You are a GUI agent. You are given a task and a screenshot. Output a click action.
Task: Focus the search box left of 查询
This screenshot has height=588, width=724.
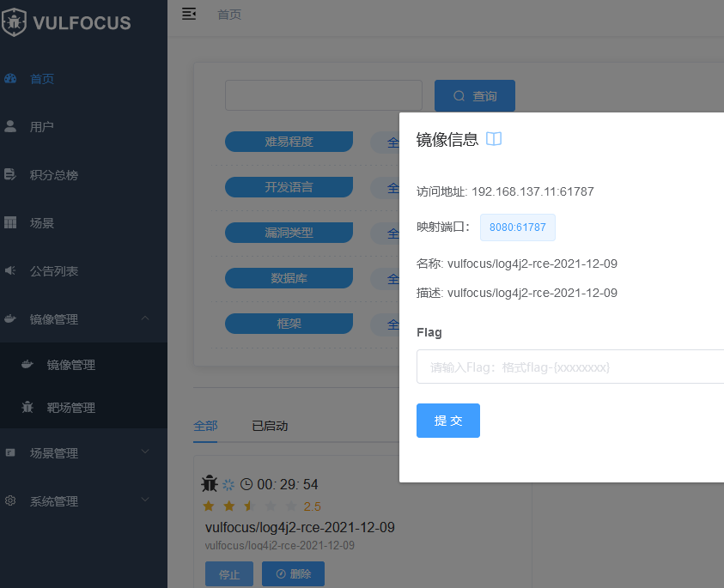[x=324, y=95]
